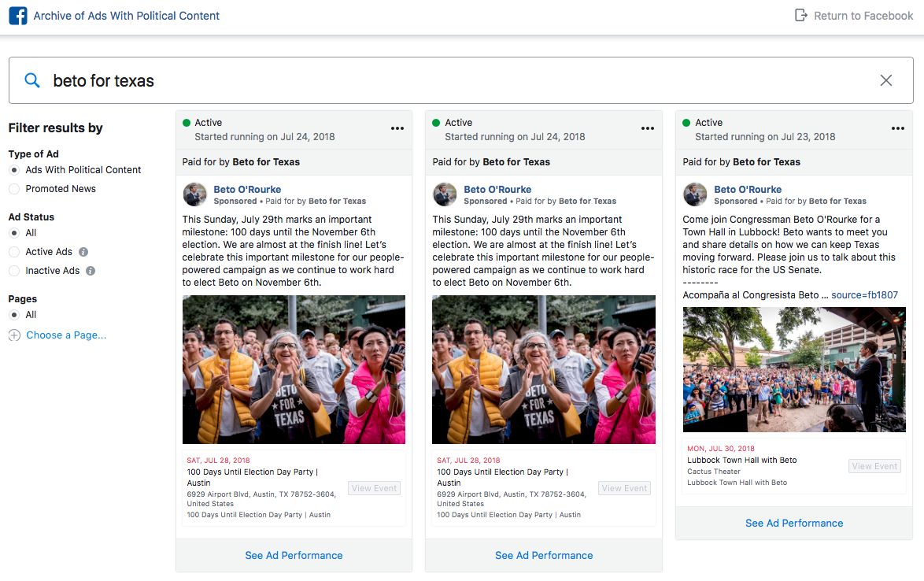Click Beto O'Rourke avatar in Lubbock ad card
This screenshot has width=924, height=581.
pyautogui.click(x=695, y=194)
